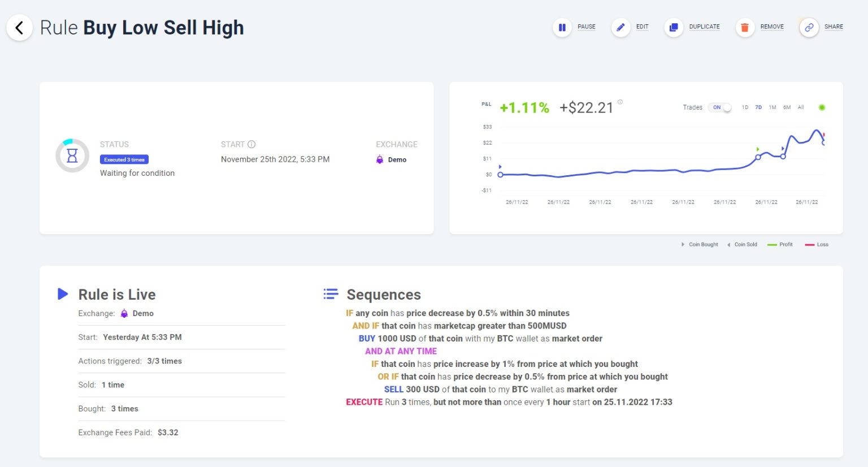
Task: Show All chart history range
Action: 800,107
